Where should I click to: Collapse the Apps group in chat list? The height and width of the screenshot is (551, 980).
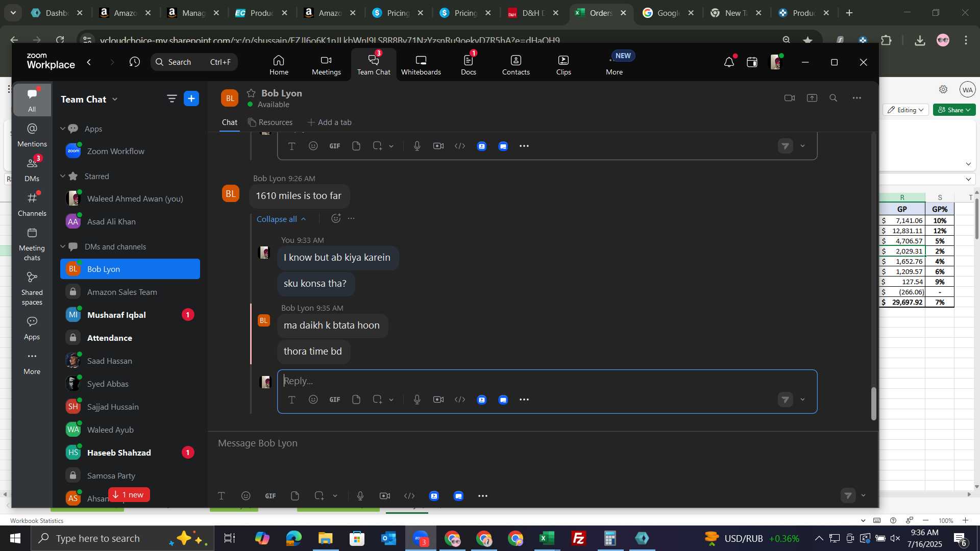click(63, 129)
